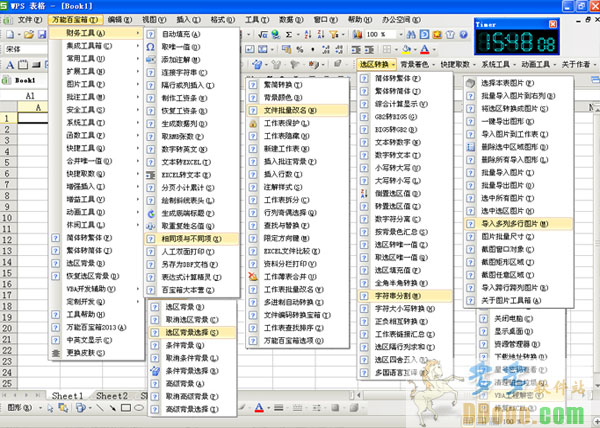Open the 视图 menu
Screen dimensions: 600x428
point(154,20)
